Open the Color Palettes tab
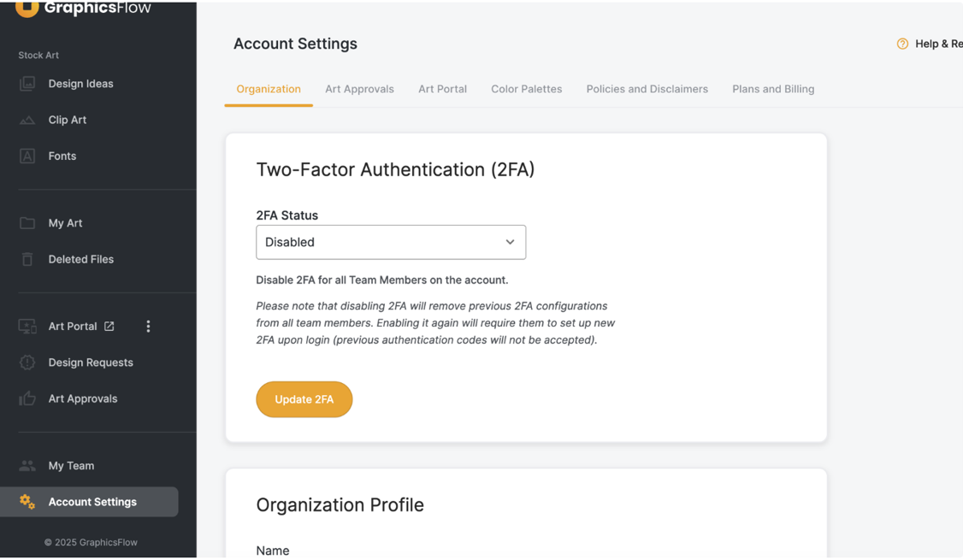This screenshot has height=560, width=963. [526, 89]
